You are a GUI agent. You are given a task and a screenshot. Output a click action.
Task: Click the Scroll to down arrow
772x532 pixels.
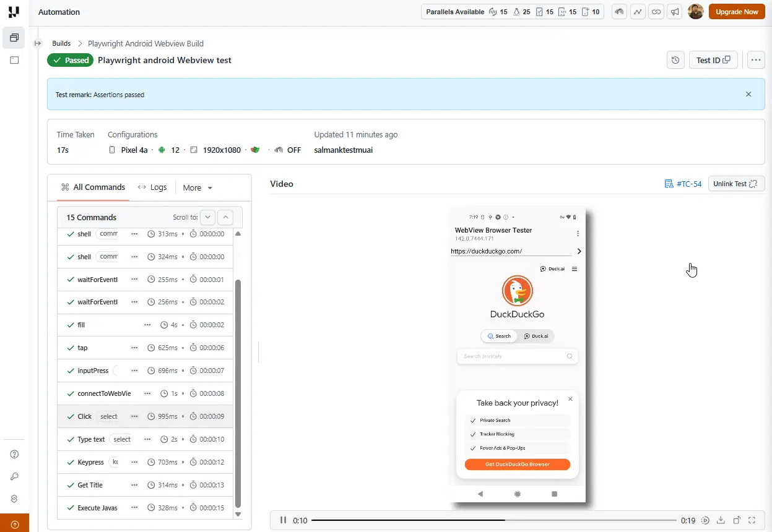208,217
